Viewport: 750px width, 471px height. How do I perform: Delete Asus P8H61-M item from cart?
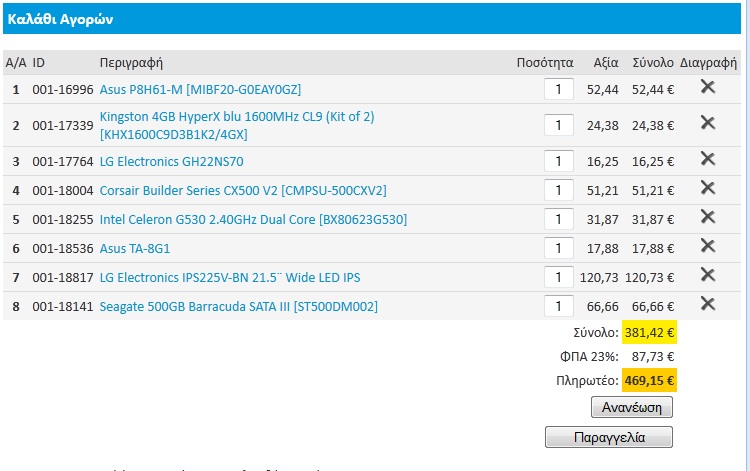(x=708, y=87)
